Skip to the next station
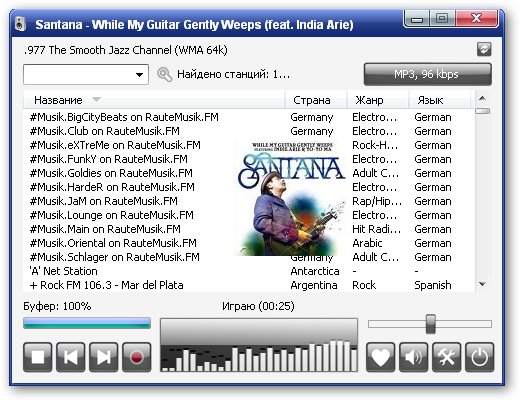Image resolution: width=520 pixels, height=401 pixels. click(x=104, y=357)
